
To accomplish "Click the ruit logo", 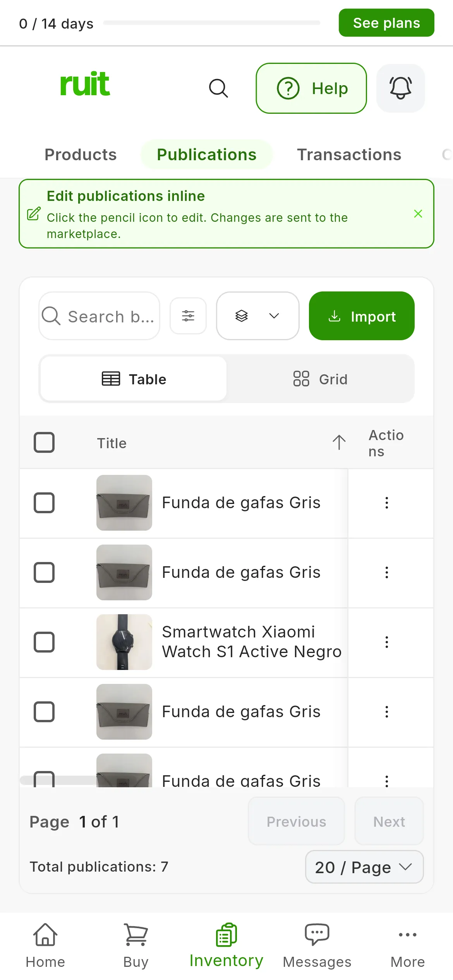I will coord(85,84).
